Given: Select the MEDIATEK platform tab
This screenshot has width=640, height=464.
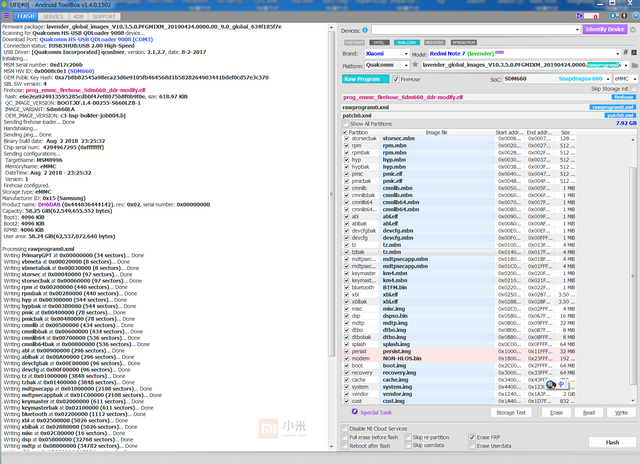Looking at the screenshot, I should pos(435,42).
